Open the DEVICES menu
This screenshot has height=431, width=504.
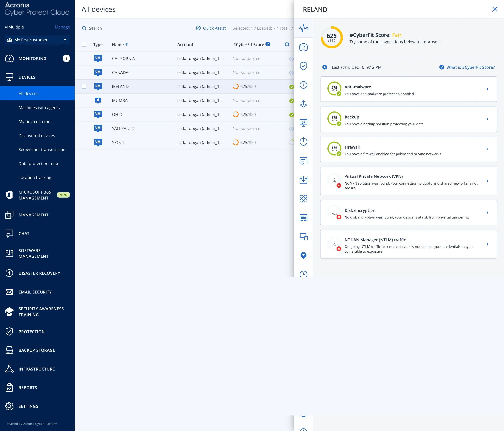(37, 77)
